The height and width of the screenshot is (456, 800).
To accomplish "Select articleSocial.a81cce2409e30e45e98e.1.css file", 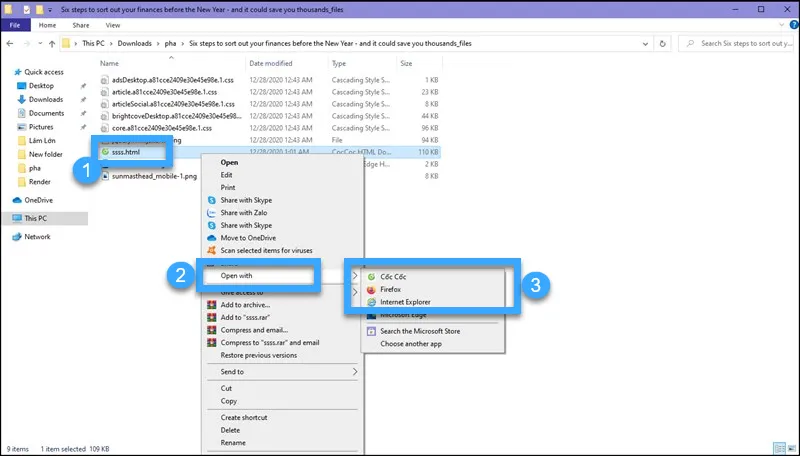I will click(x=173, y=104).
